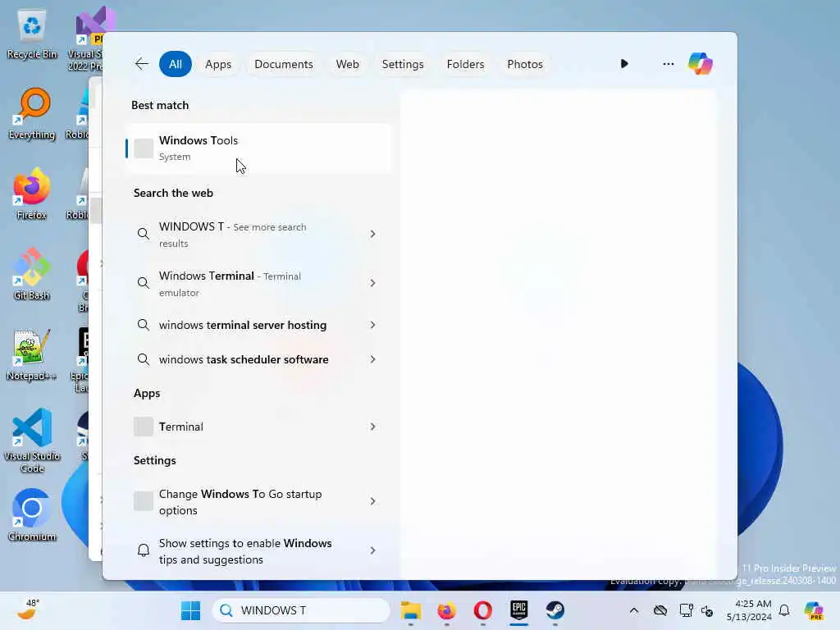Switch to the Apps filter tab

pos(218,64)
